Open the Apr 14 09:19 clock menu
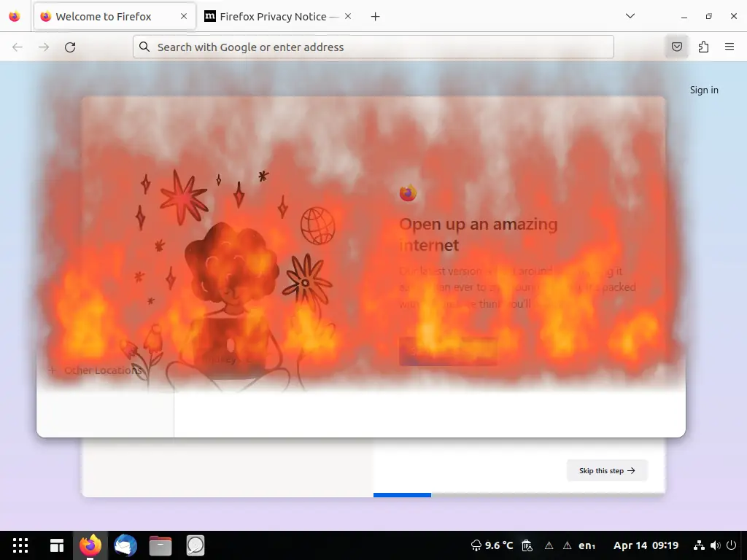 coord(646,545)
